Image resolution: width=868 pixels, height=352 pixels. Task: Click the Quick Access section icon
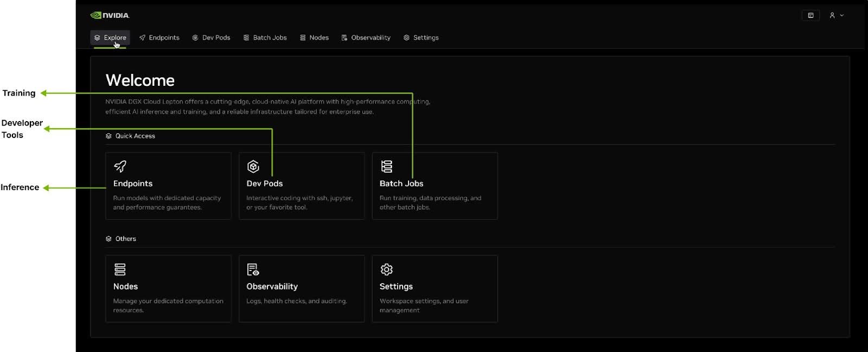point(108,136)
